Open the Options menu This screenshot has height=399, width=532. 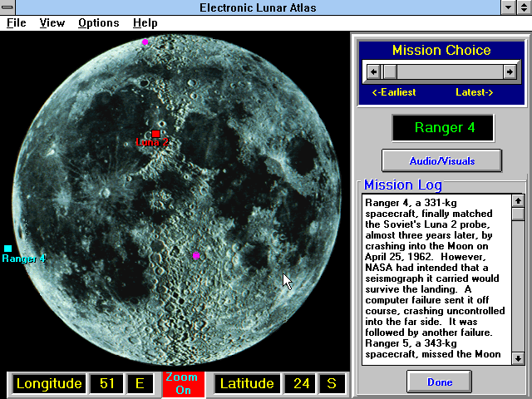99,22
